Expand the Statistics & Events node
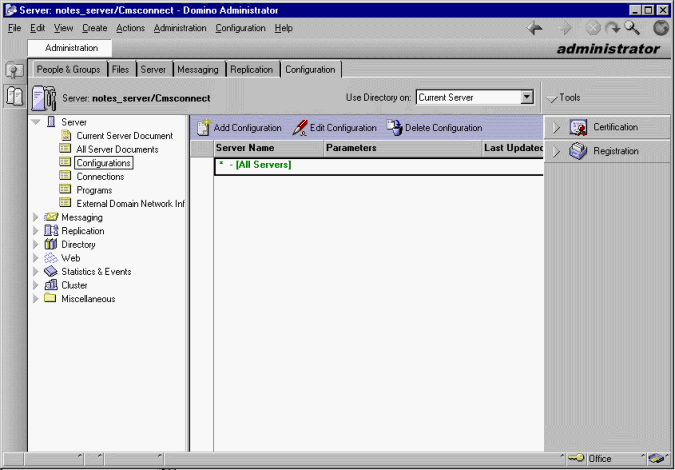Viewport: 675px width, 470px height. [x=36, y=272]
